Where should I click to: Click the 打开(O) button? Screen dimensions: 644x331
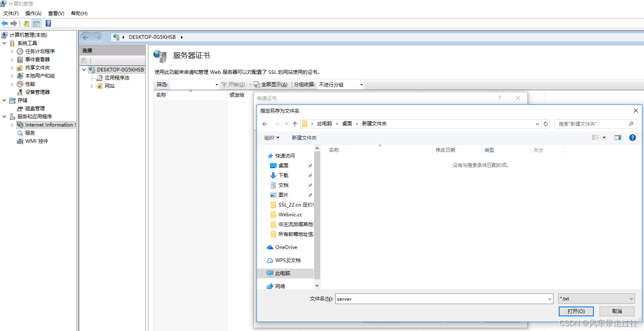click(x=576, y=311)
